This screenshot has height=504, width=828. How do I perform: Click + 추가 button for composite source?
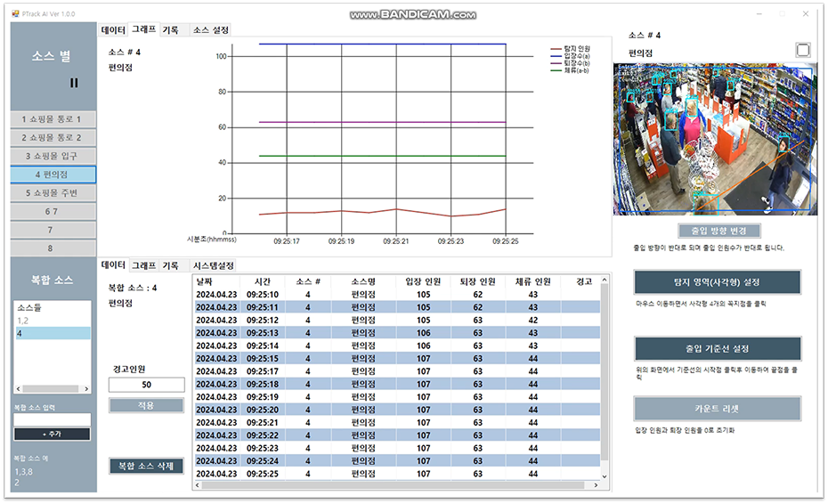pyautogui.click(x=52, y=435)
